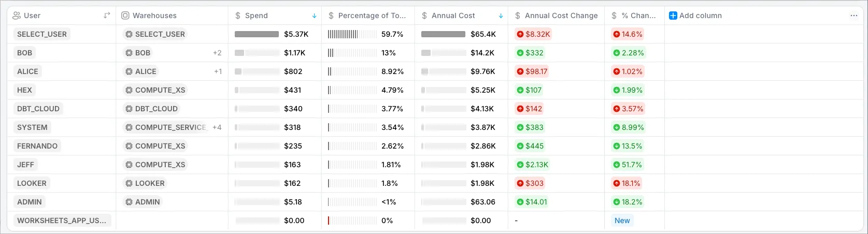Click the Spend bar for SELECT_USER

[257, 34]
